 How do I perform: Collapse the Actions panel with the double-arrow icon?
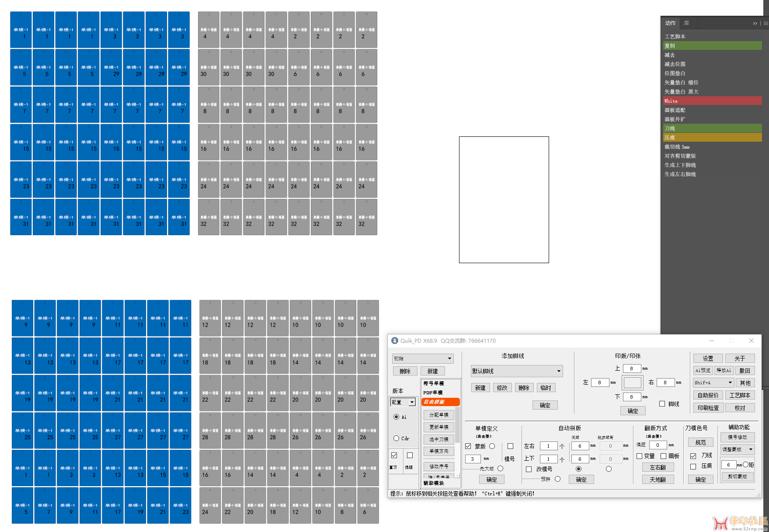[755, 23]
